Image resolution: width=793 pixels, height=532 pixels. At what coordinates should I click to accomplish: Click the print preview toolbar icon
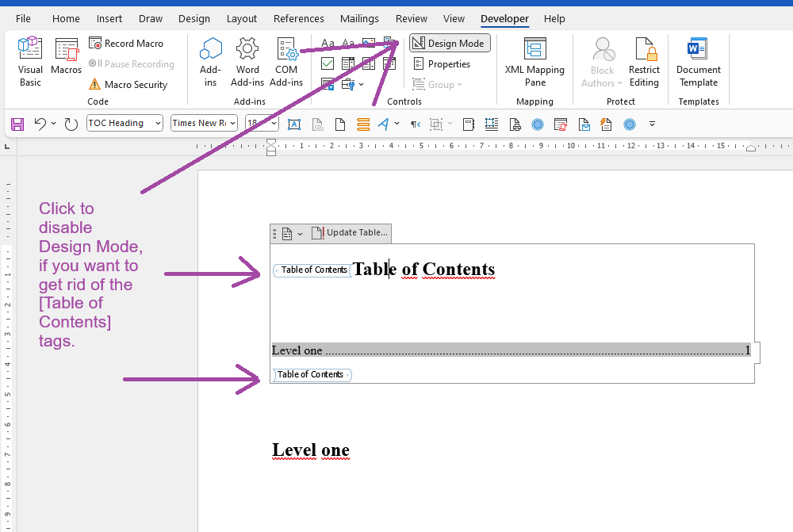coord(515,124)
